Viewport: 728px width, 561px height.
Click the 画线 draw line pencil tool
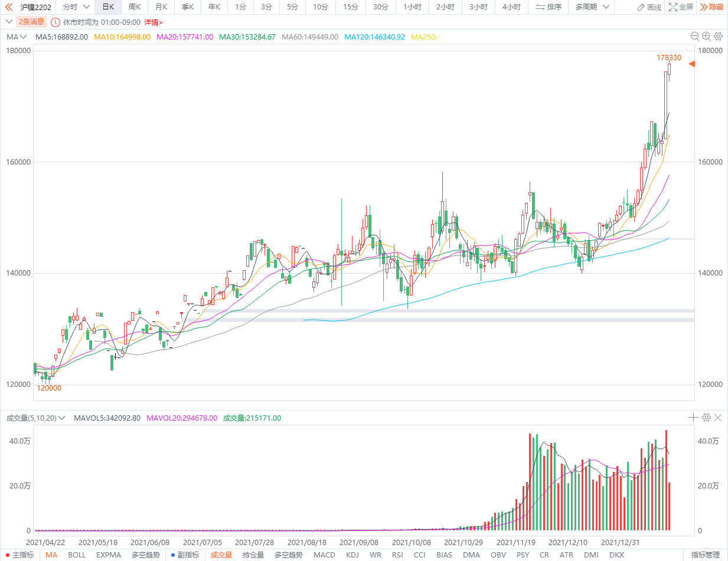649,7
